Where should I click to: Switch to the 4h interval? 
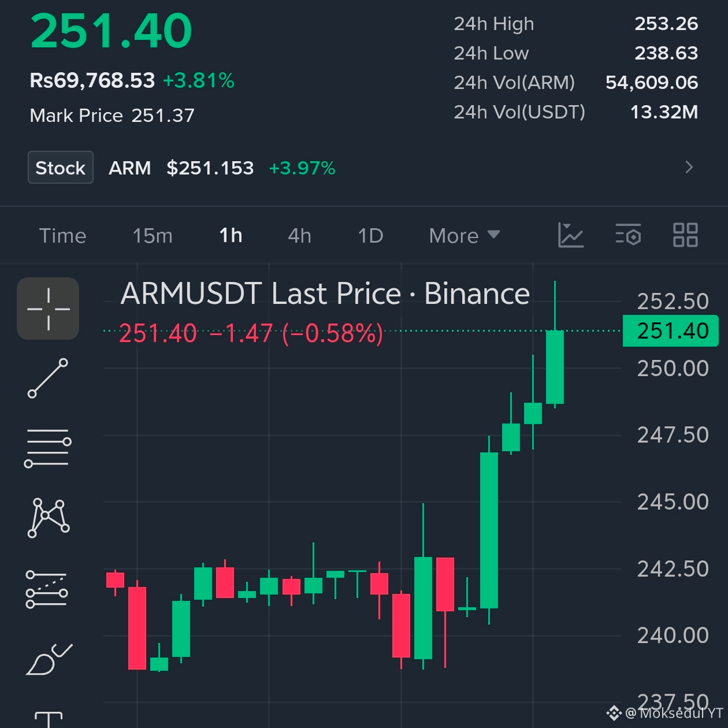point(299,236)
